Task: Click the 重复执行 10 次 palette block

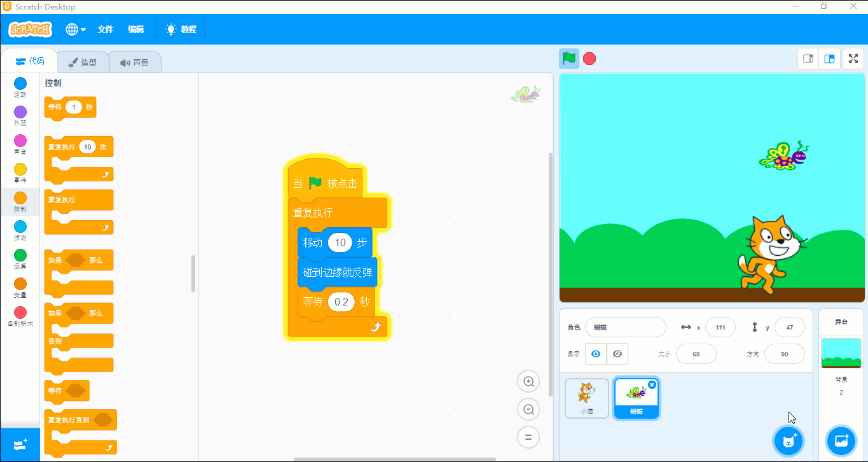Action: click(78, 159)
